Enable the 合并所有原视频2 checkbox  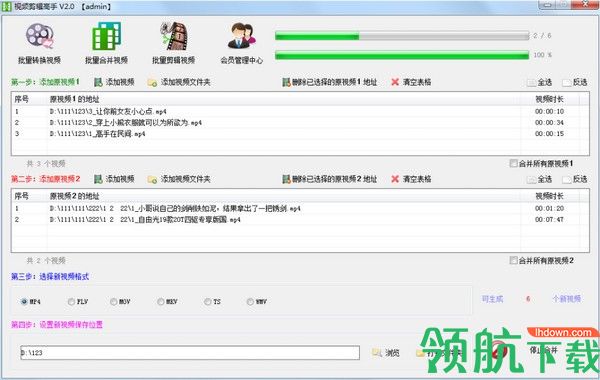(x=514, y=260)
